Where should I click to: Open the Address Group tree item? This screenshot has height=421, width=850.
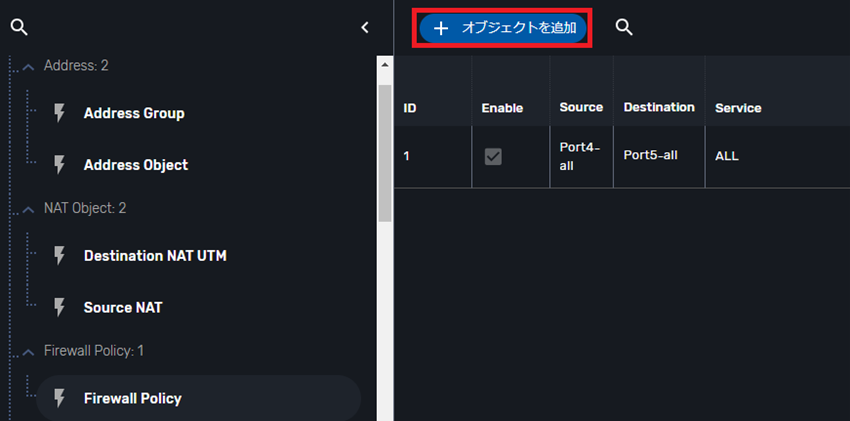(x=134, y=113)
